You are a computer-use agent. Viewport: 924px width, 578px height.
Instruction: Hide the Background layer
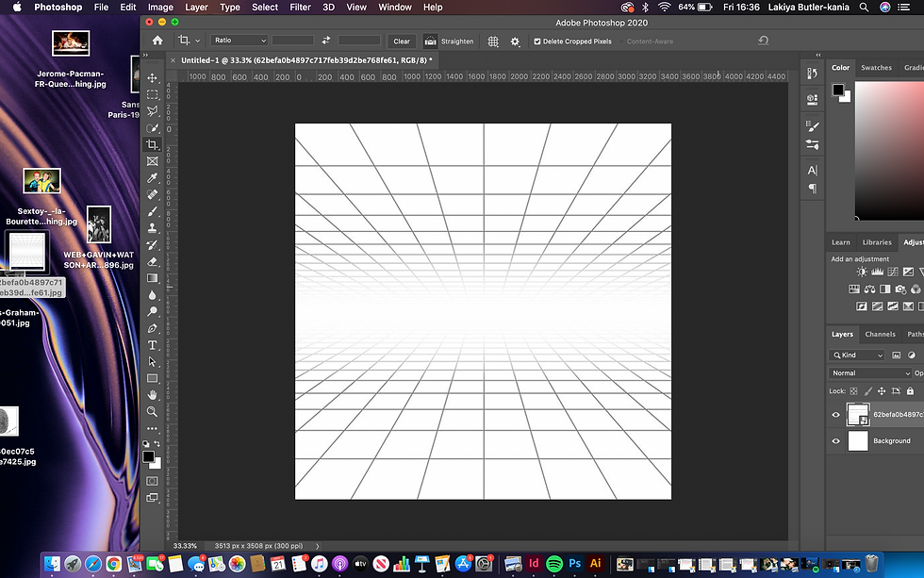(835, 440)
